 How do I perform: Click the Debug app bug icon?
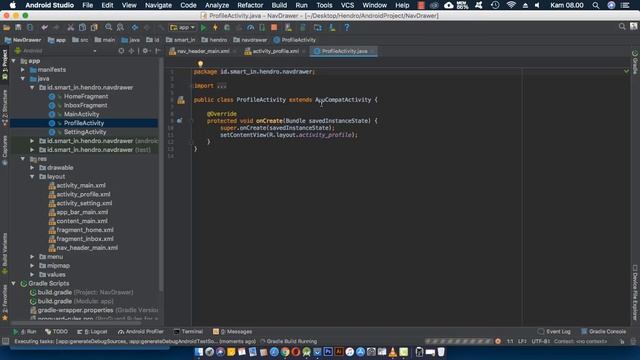pyautogui.click(x=227, y=27)
